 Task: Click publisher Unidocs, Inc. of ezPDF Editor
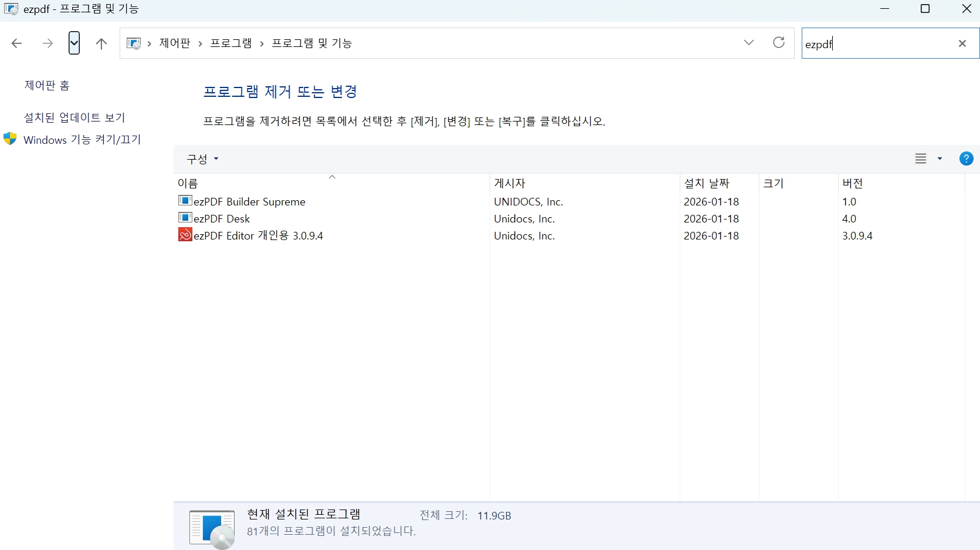pyautogui.click(x=524, y=235)
